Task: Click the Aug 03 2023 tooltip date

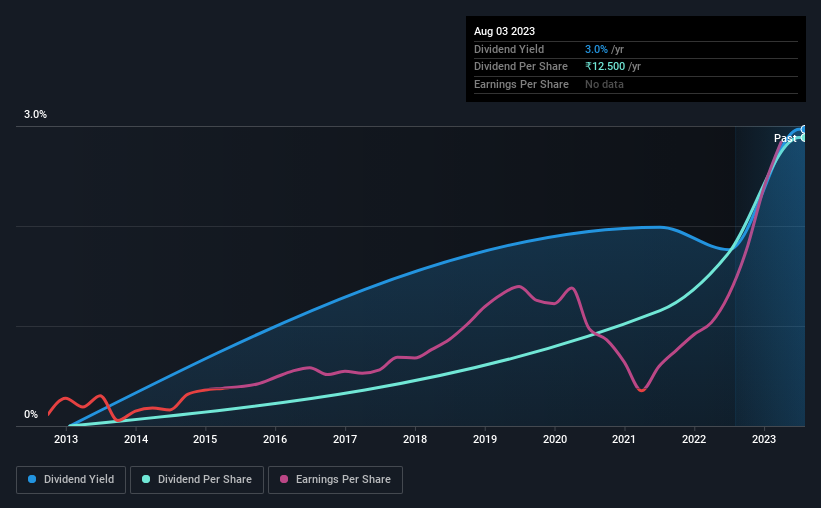Action: tap(504, 31)
